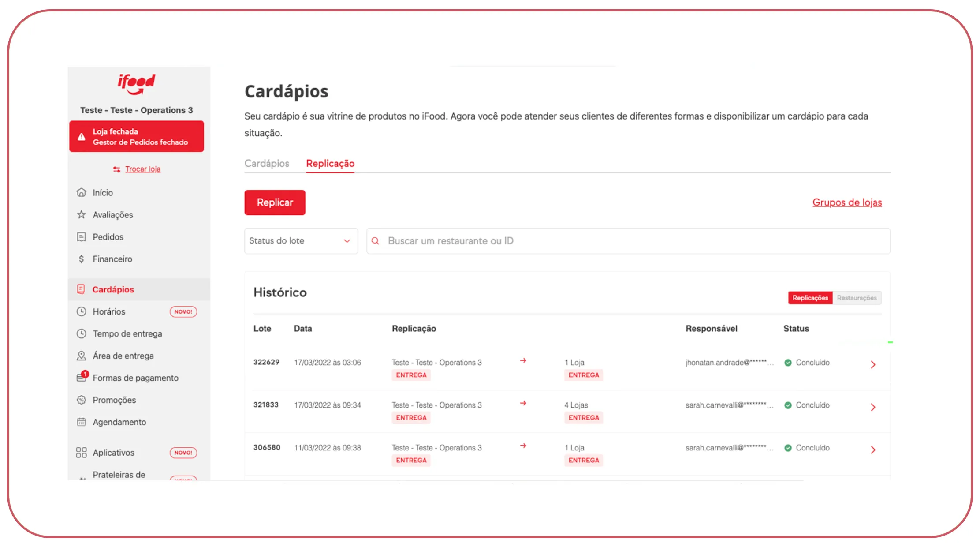
Task: Click the dollar icon next to Financeiro
Action: [x=82, y=259]
